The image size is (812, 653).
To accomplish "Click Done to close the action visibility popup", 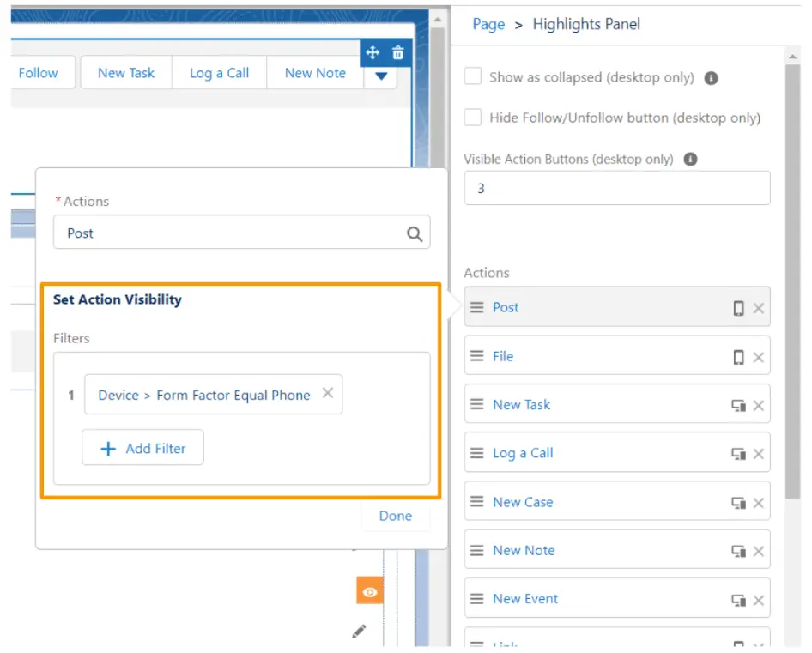I will (x=395, y=516).
